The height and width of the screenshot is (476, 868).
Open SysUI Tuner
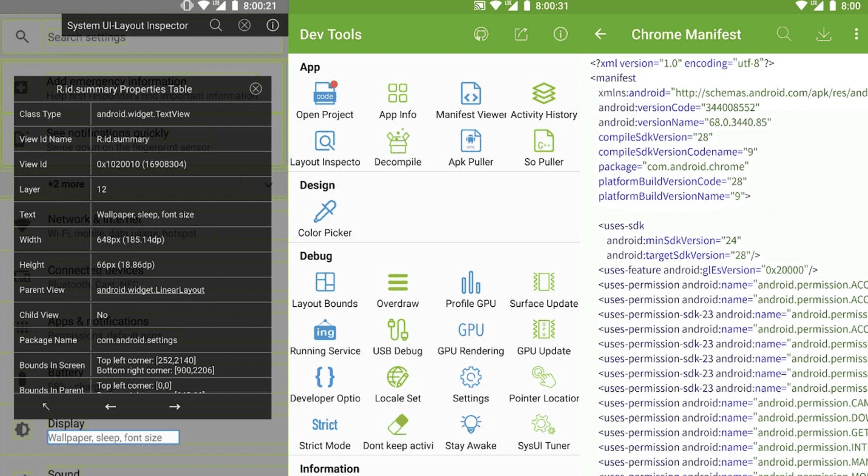[x=544, y=431]
